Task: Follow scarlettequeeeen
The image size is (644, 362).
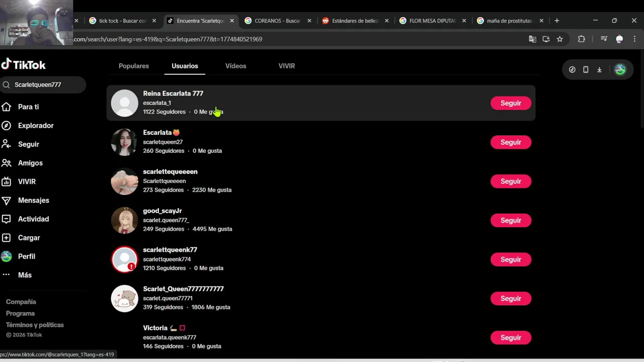Action: tap(511, 181)
